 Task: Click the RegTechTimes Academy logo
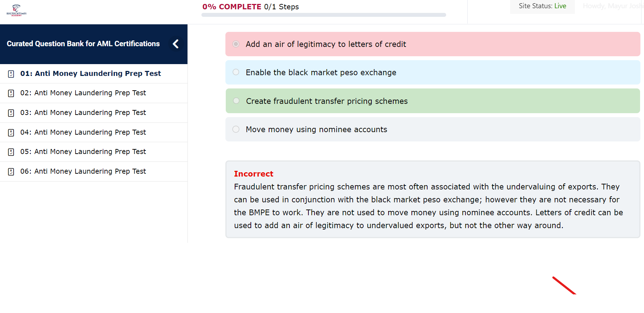(x=16, y=10)
